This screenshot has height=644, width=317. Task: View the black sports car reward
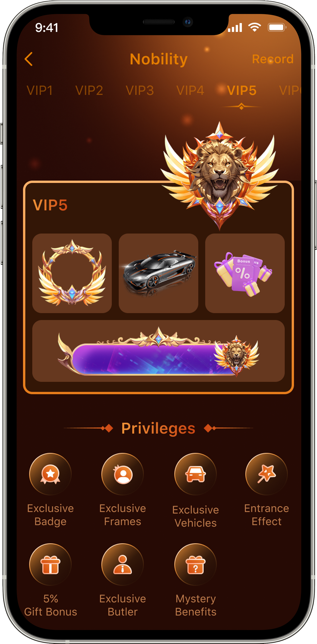tap(158, 273)
